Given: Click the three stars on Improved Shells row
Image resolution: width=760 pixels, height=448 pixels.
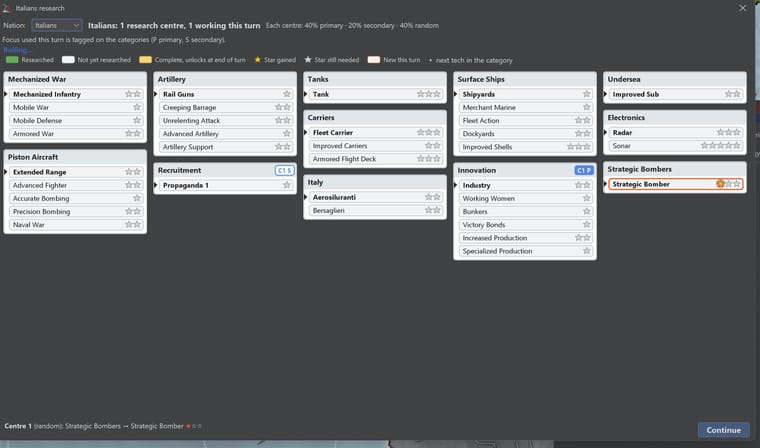Looking at the screenshot, I should [579, 146].
